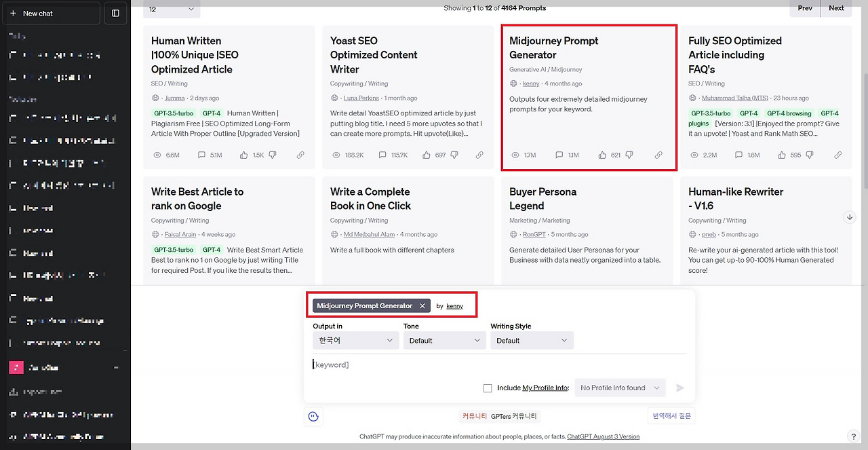Click the send message arrow icon
868x450 pixels.
(x=680, y=388)
